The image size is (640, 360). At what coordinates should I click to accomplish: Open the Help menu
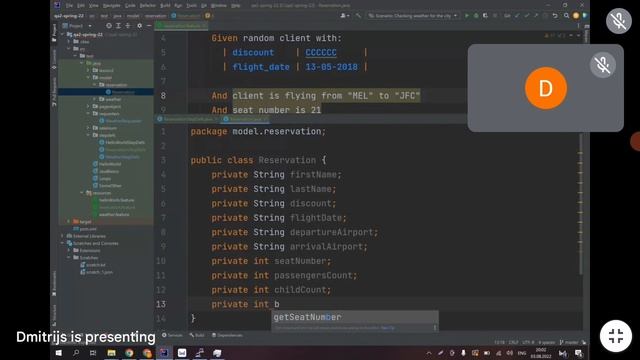coord(236,5)
